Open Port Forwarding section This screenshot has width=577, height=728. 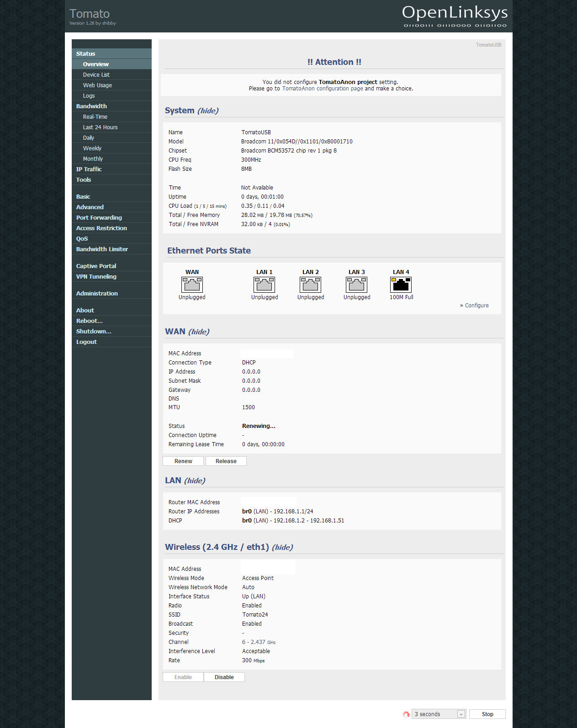[x=111, y=217]
